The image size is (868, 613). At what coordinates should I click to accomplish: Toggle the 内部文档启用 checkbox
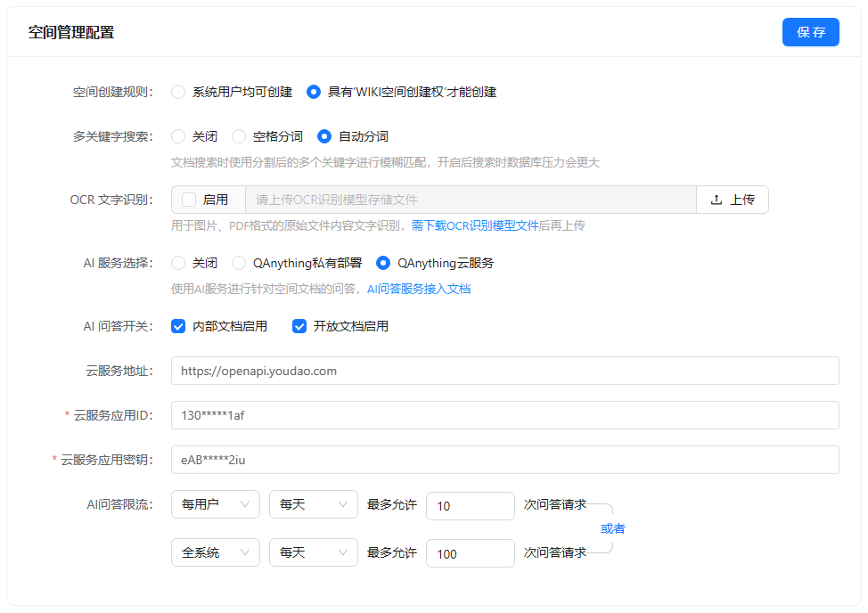tap(178, 326)
